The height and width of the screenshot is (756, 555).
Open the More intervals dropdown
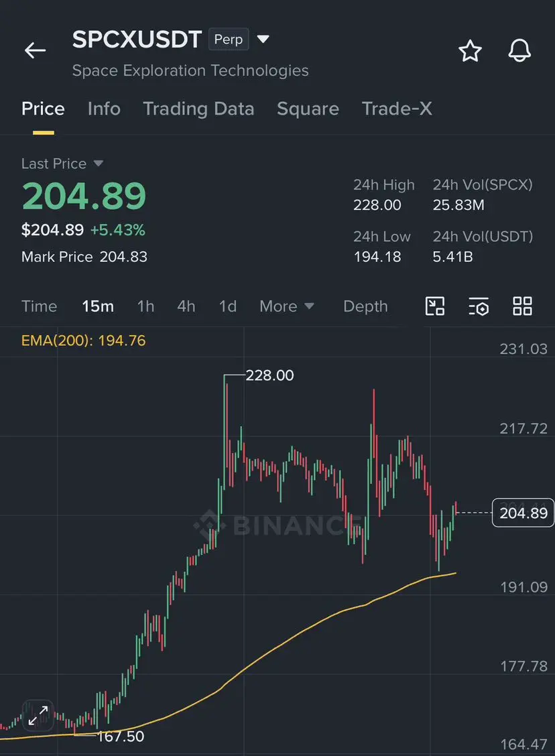click(287, 306)
